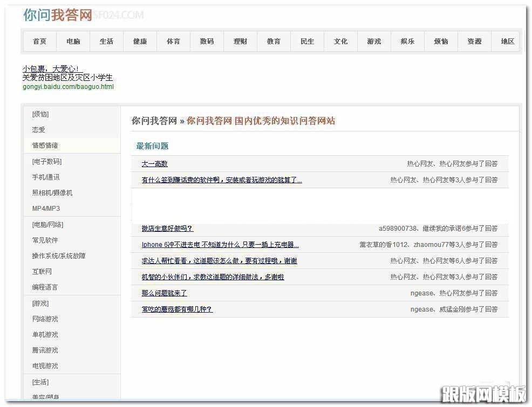Open the 地区 section in the navbar

coord(508,41)
